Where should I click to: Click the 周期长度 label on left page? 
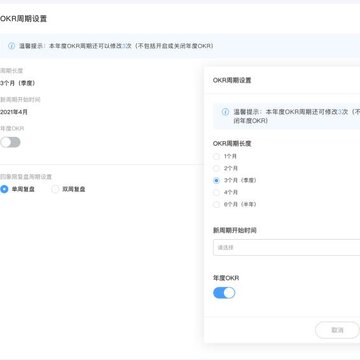click(11, 71)
